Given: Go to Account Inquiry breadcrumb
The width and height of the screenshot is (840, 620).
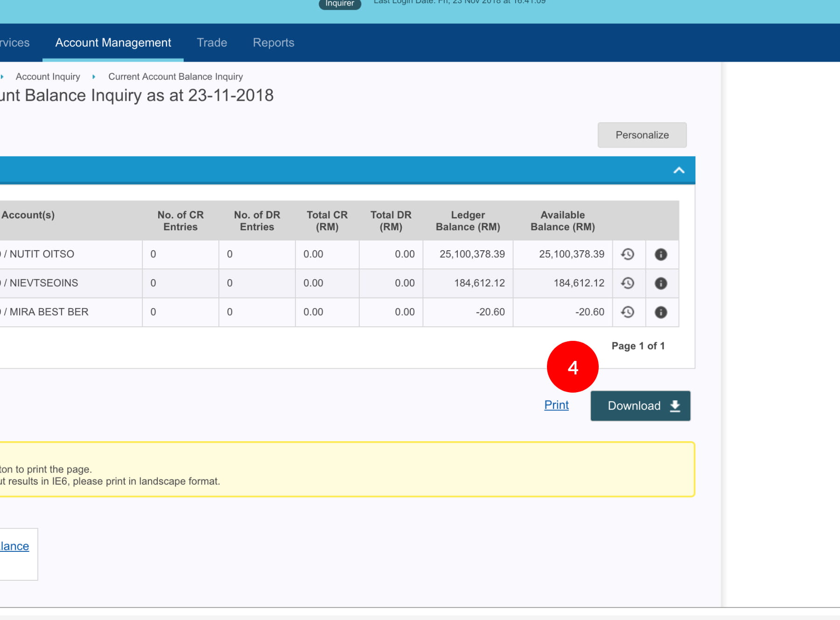Looking at the screenshot, I should tap(48, 77).
